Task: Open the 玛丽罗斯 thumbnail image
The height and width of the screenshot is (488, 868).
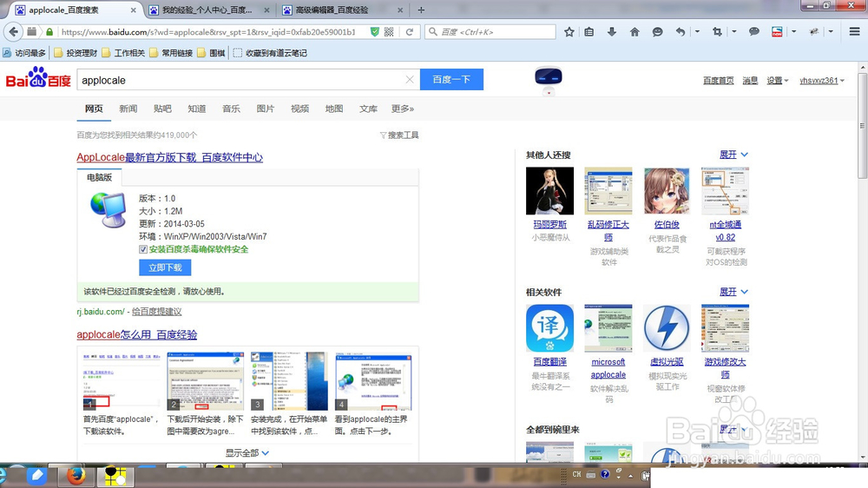Action: [549, 190]
